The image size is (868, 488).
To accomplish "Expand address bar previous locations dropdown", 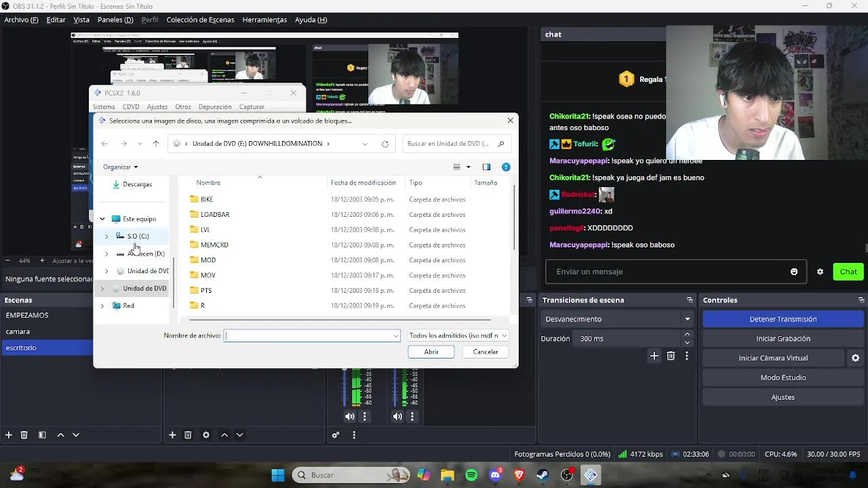I will click(x=365, y=144).
